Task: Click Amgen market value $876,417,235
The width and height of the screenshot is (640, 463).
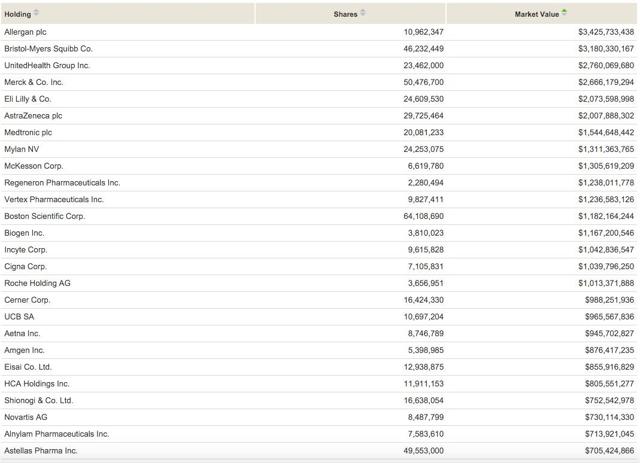Action: (x=609, y=350)
